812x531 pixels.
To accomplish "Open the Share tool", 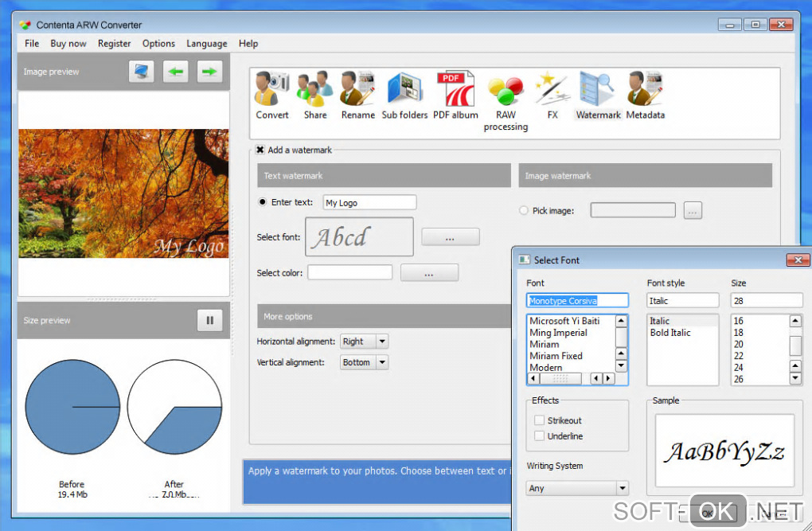I will (x=315, y=96).
